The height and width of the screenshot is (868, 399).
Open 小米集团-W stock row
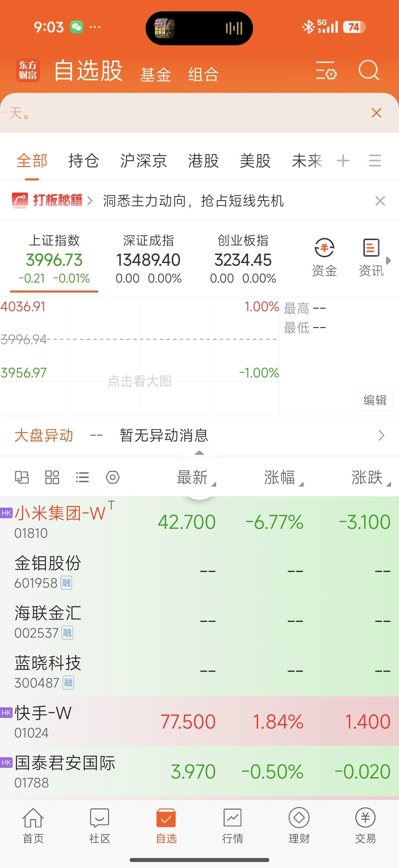pos(199,522)
